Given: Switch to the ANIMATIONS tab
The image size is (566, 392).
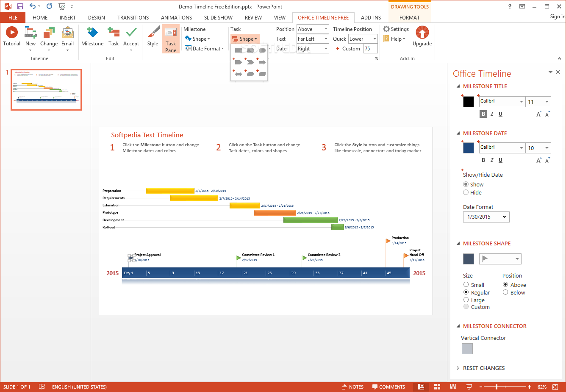Looking at the screenshot, I should pyautogui.click(x=176, y=17).
